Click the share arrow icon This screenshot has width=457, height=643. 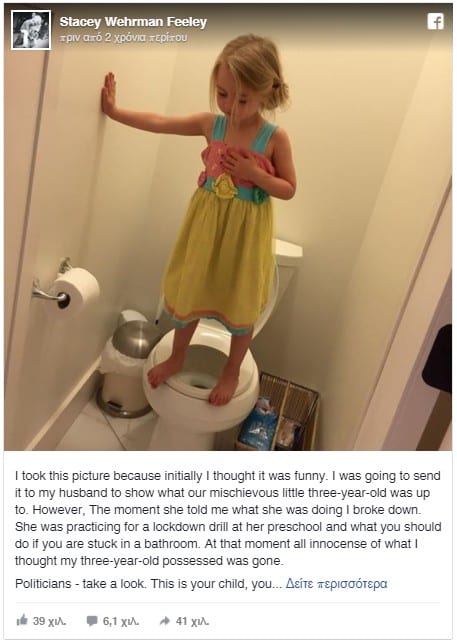(x=165, y=621)
